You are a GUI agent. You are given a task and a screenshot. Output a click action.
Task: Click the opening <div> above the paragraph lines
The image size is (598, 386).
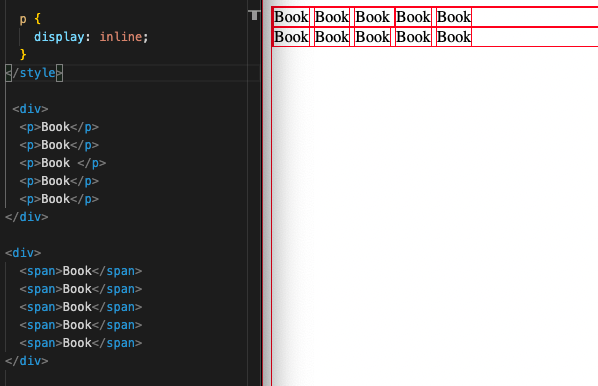coord(30,109)
